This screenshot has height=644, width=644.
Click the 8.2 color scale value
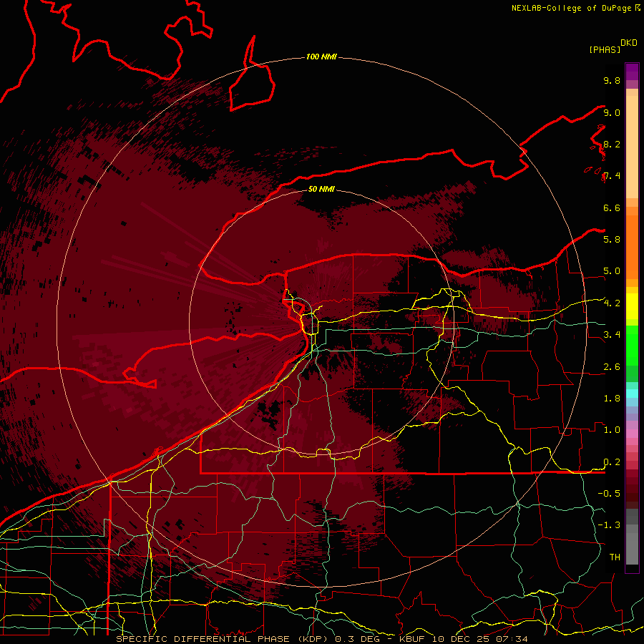612,144
